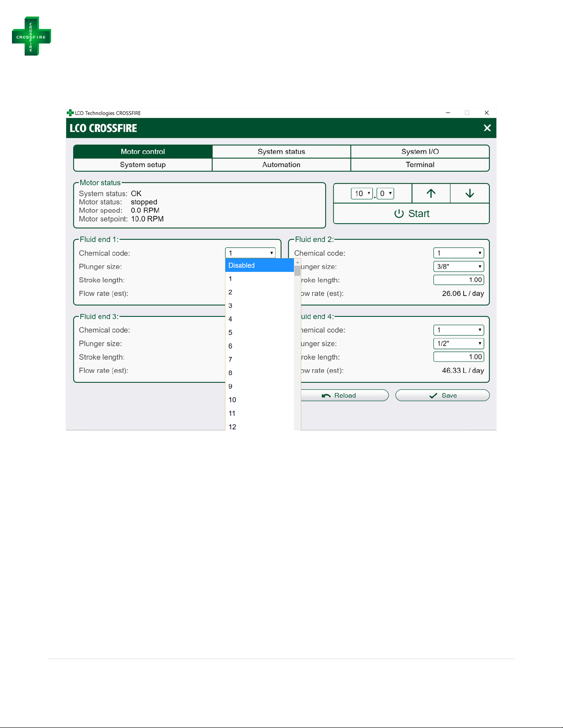Open the System I/O tab
This screenshot has width=563, height=728.
tap(420, 152)
